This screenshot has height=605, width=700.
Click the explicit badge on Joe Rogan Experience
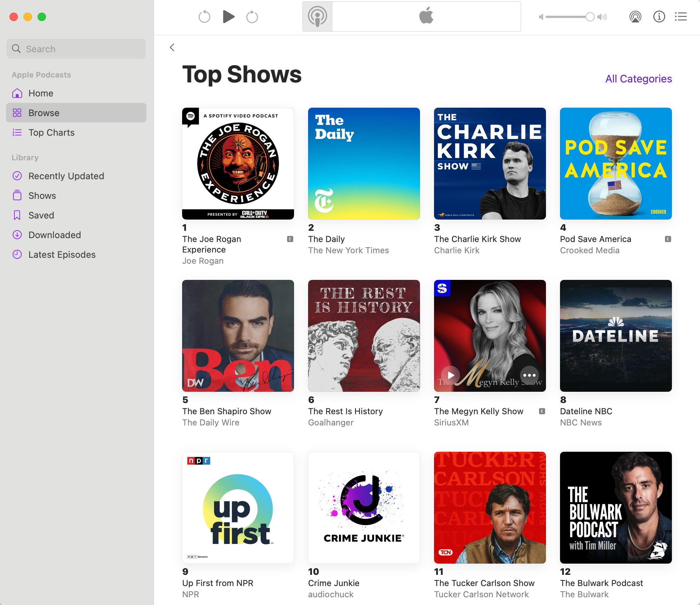(290, 239)
